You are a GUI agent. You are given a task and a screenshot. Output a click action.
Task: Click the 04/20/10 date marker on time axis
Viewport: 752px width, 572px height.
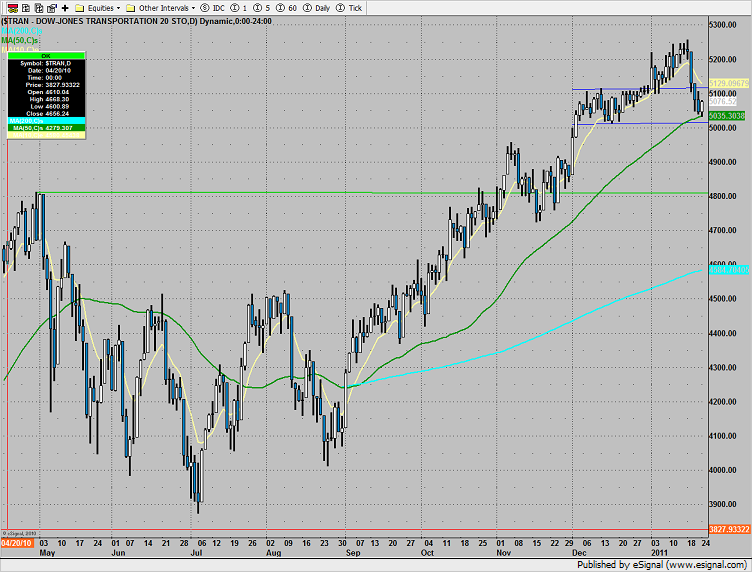[x=18, y=541]
